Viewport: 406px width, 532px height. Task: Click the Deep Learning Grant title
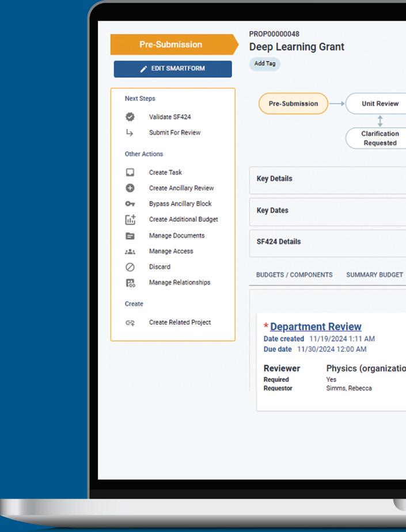pyautogui.click(x=297, y=47)
